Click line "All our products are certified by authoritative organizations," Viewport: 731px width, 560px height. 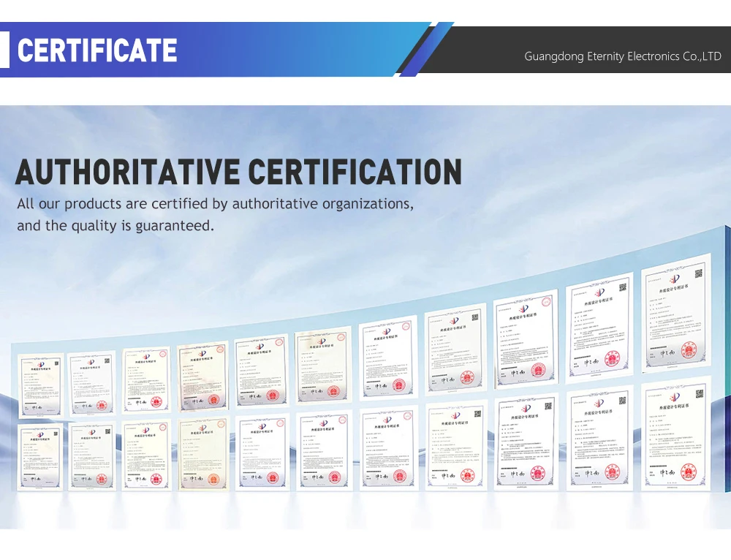click(215, 204)
